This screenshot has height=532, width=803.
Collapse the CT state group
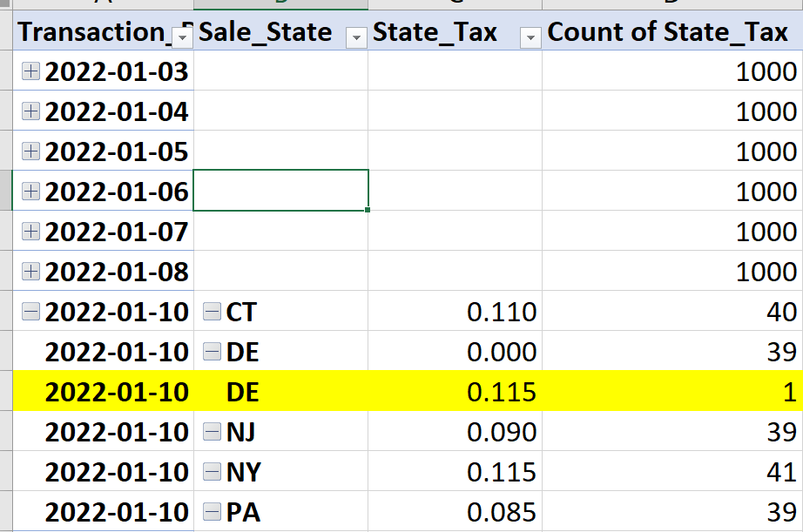(212, 312)
